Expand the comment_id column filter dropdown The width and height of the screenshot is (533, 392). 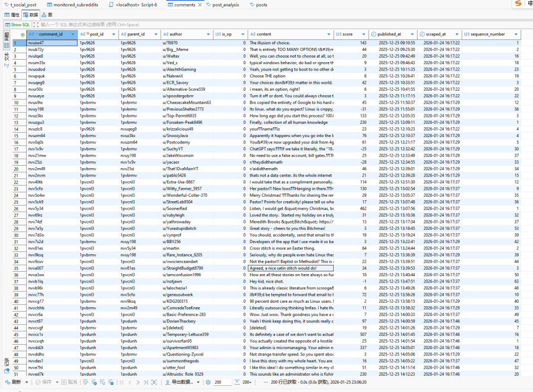pos(74,35)
